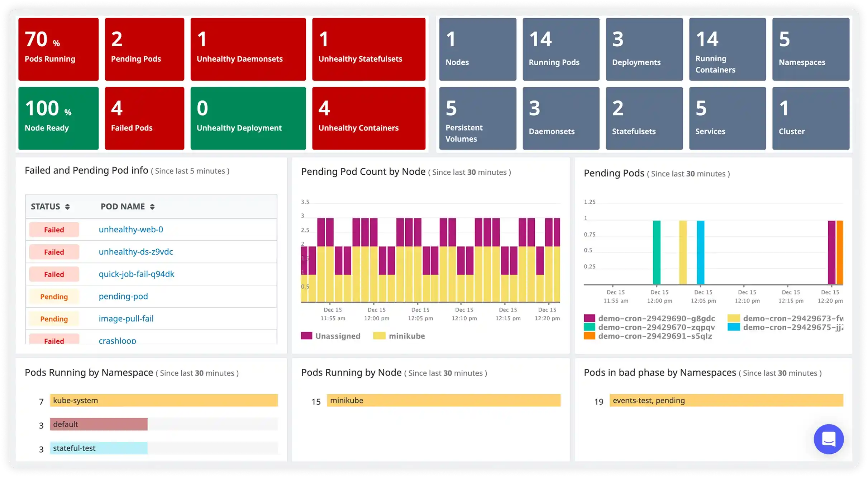Select the stateful-test namespace bar
This screenshot has width=868, height=477.
[99, 448]
